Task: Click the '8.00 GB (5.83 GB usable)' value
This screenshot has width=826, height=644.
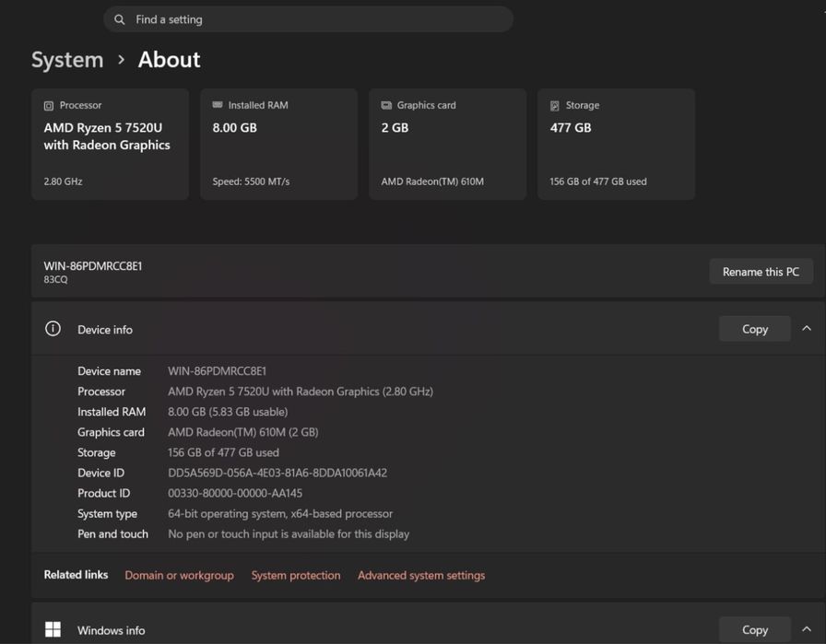Action: click(228, 412)
